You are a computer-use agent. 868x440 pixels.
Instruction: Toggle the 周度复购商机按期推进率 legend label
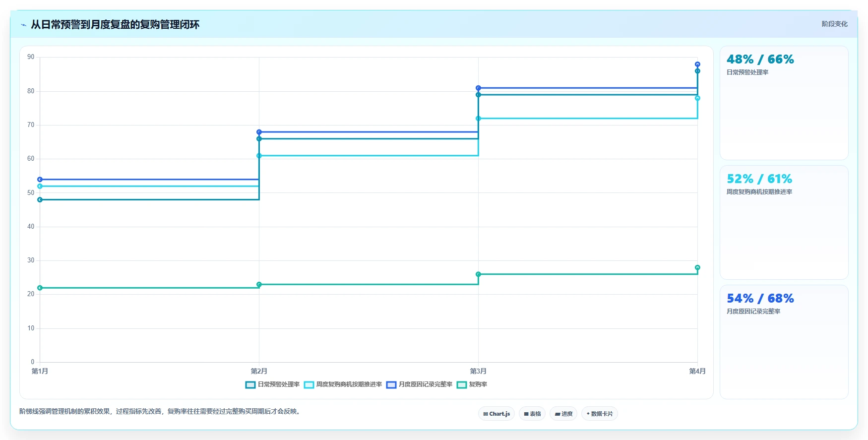click(x=349, y=384)
